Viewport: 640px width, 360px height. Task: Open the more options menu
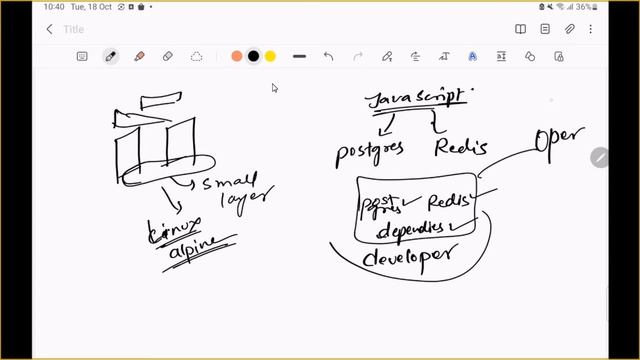coord(591,29)
